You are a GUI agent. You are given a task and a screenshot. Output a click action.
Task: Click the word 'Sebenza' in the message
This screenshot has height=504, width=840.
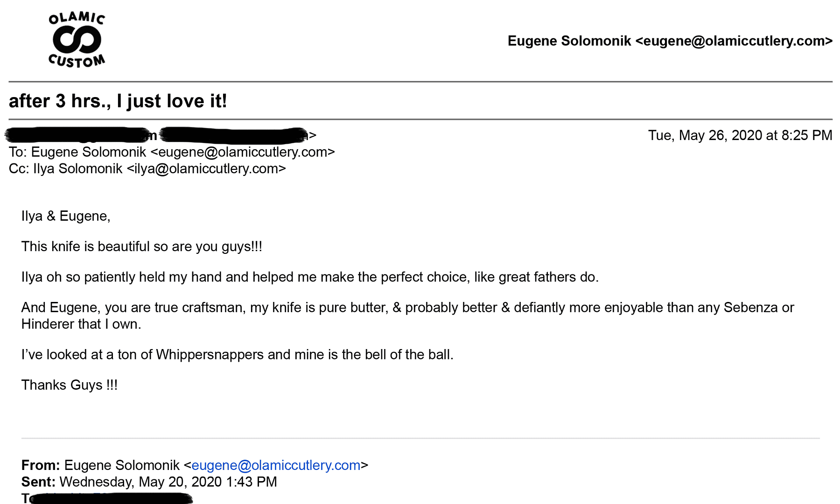pyautogui.click(x=750, y=308)
